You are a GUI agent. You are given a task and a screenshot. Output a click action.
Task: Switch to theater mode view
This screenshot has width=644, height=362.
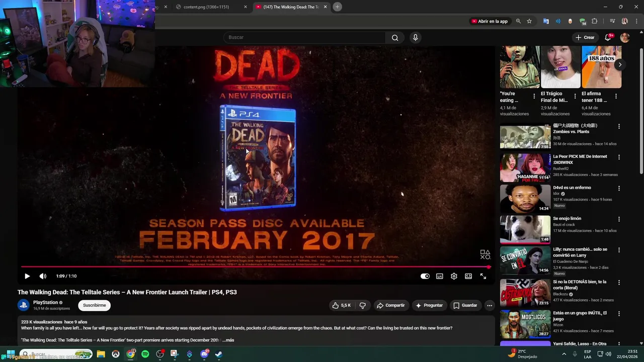point(468,276)
